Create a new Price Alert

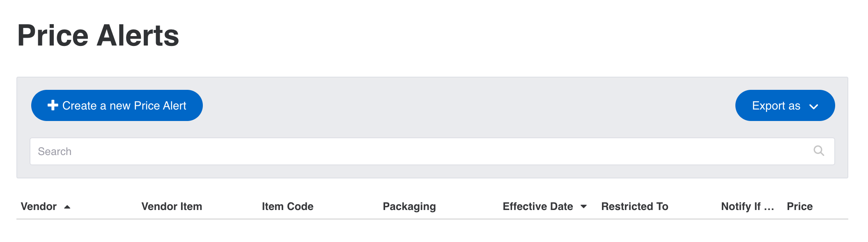[x=117, y=105]
